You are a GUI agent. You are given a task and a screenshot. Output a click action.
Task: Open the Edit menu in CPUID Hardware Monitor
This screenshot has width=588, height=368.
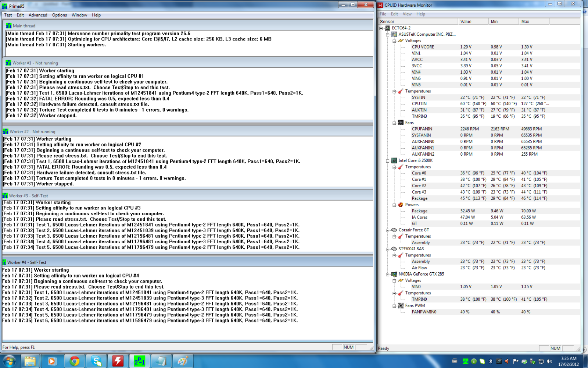tap(394, 14)
